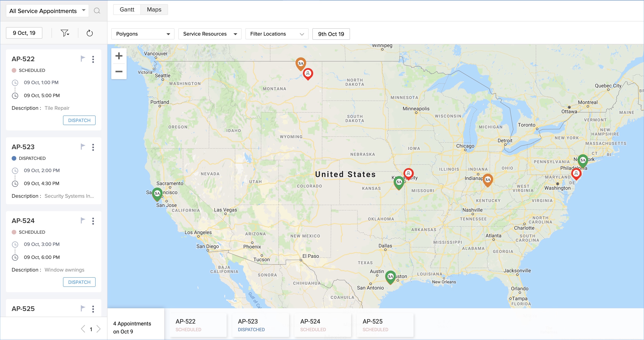Click the green SA marker near Houston
644x340 pixels.
(x=390, y=276)
